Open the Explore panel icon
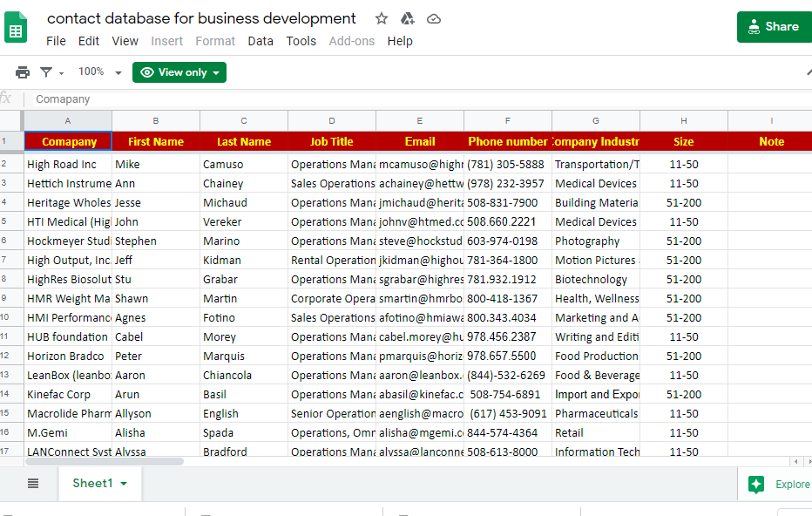This screenshot has height=516, width=812. (x=754, y=484)
